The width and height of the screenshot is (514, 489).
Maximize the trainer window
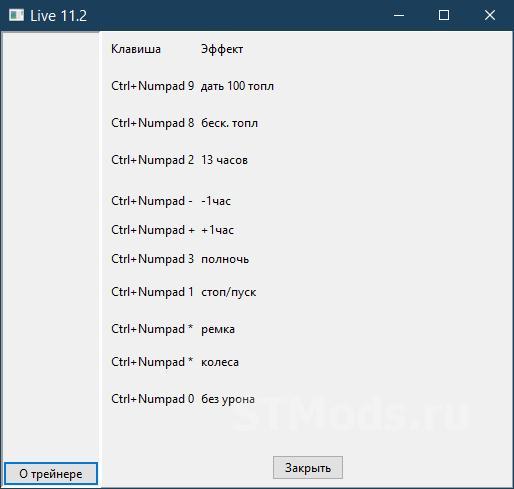[444, 15]
